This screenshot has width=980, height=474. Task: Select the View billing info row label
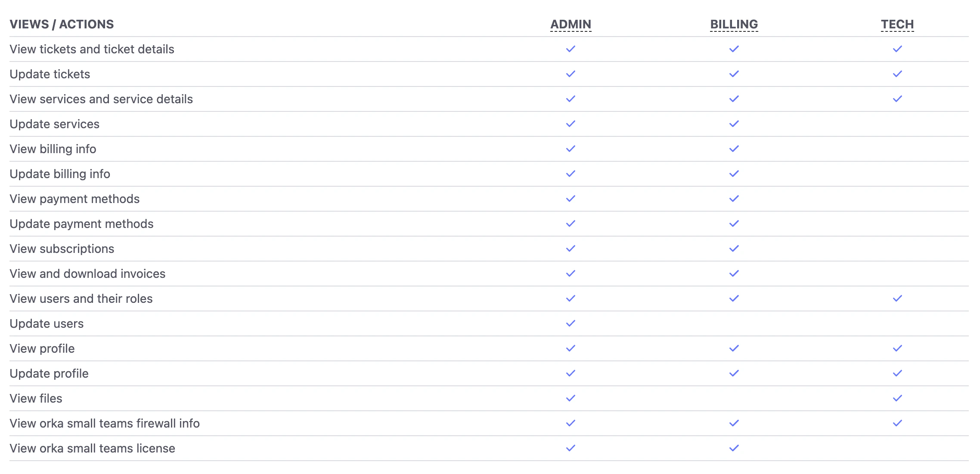point(53,149)
